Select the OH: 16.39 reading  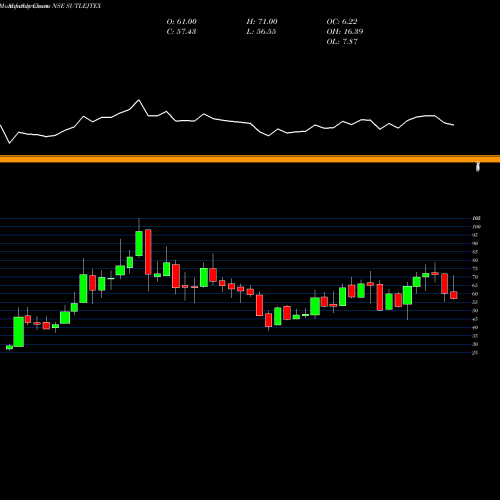point(345,32)
